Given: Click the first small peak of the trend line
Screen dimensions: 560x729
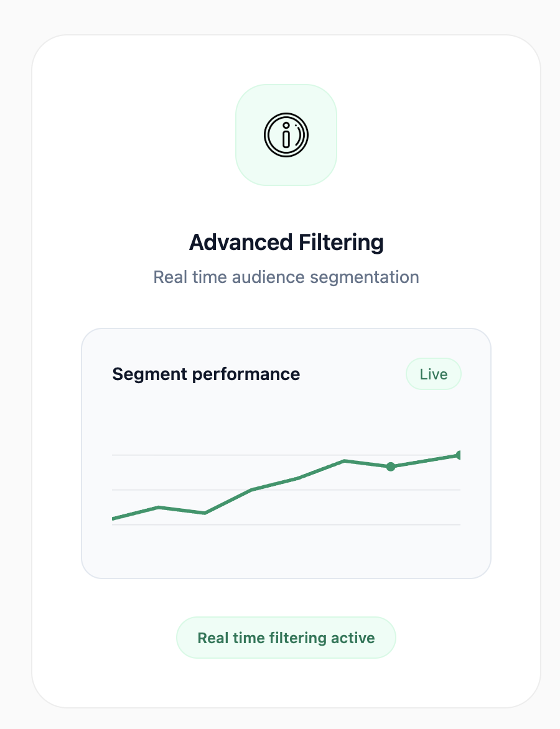Looking at the screenshot, I should point(159,508).
